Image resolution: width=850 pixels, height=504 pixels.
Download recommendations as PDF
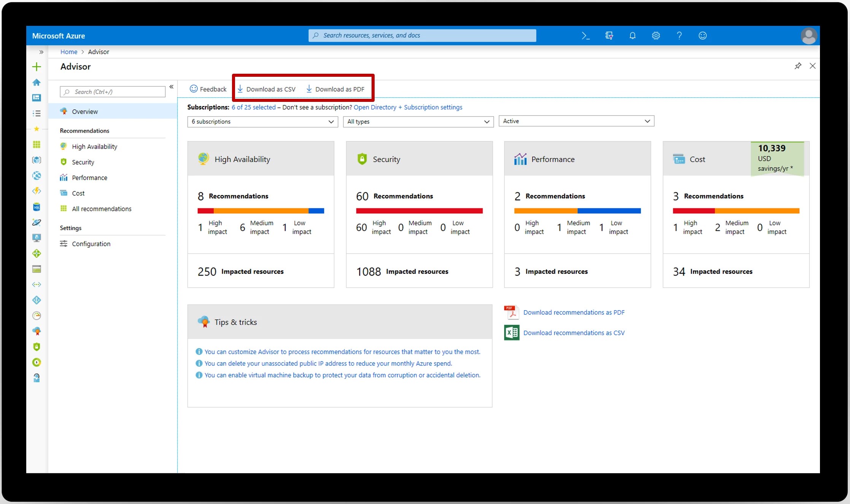click(x=574, y=312)
